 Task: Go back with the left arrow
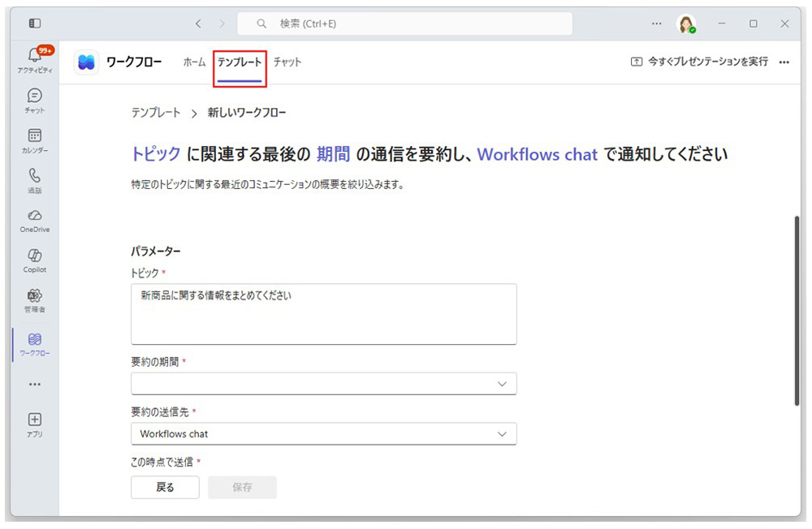(x=198, y=24)
